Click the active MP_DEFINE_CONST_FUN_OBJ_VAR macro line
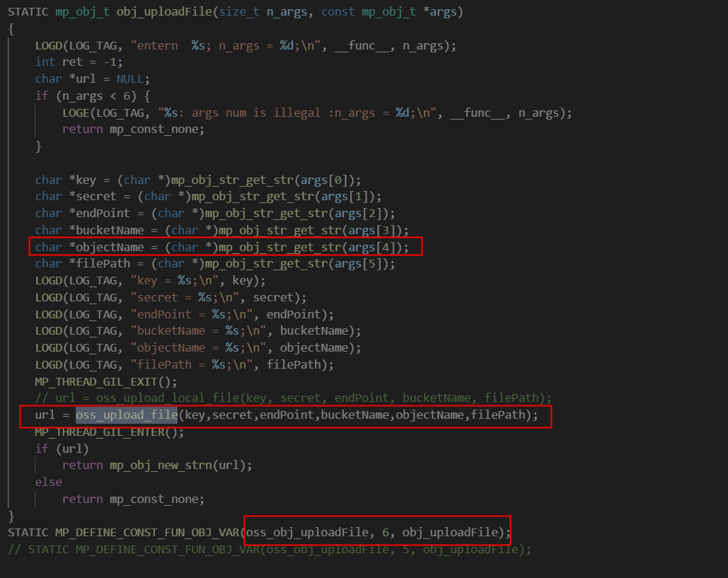 tap(259, 533)
